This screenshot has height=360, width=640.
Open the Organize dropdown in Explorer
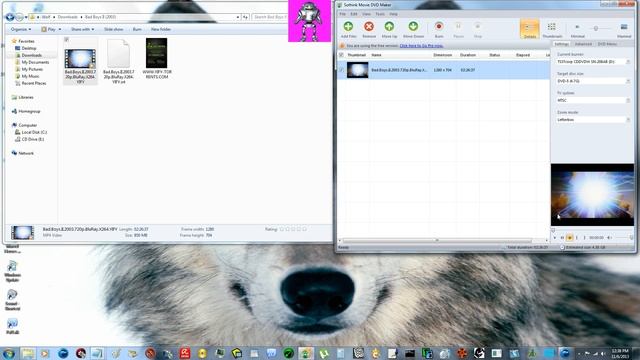[21, 29]
